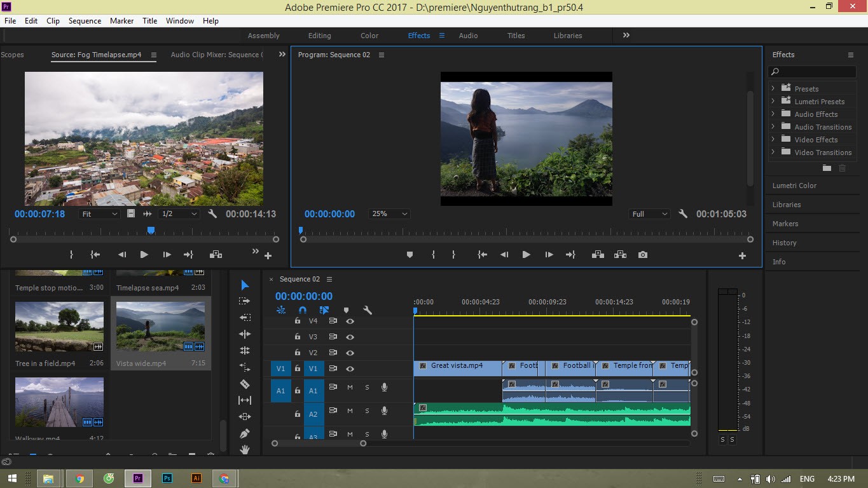Open the Program Monitor button editor plus
The height and width of the screenshot is (488, 868).
click(742, 255)
